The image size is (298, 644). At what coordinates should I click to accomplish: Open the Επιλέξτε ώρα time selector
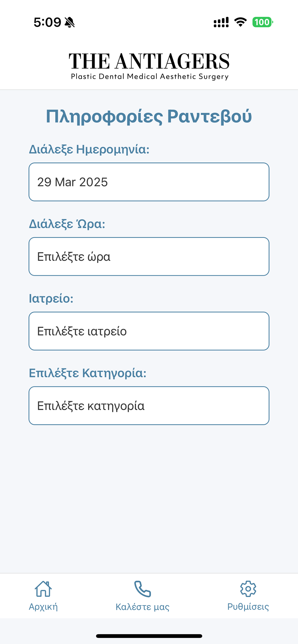pyautogui.click(x=149, y=257)
